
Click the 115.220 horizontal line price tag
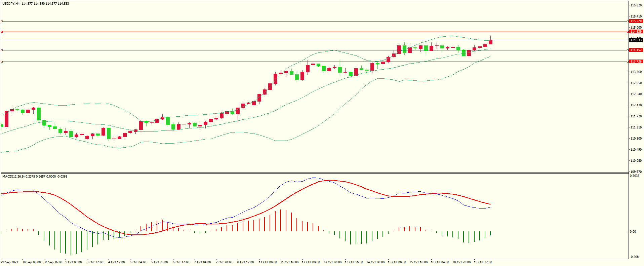coord(636,21)
